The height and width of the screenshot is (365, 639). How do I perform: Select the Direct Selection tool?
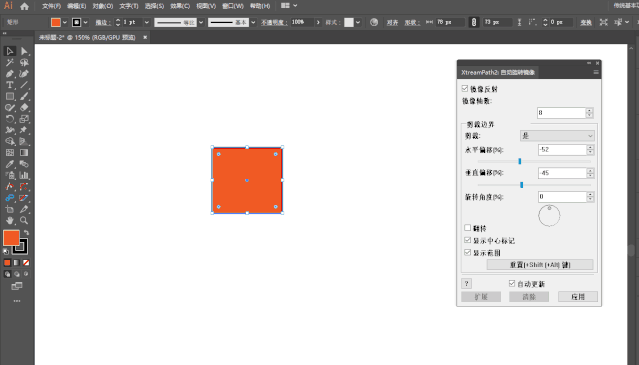[24, 51]
